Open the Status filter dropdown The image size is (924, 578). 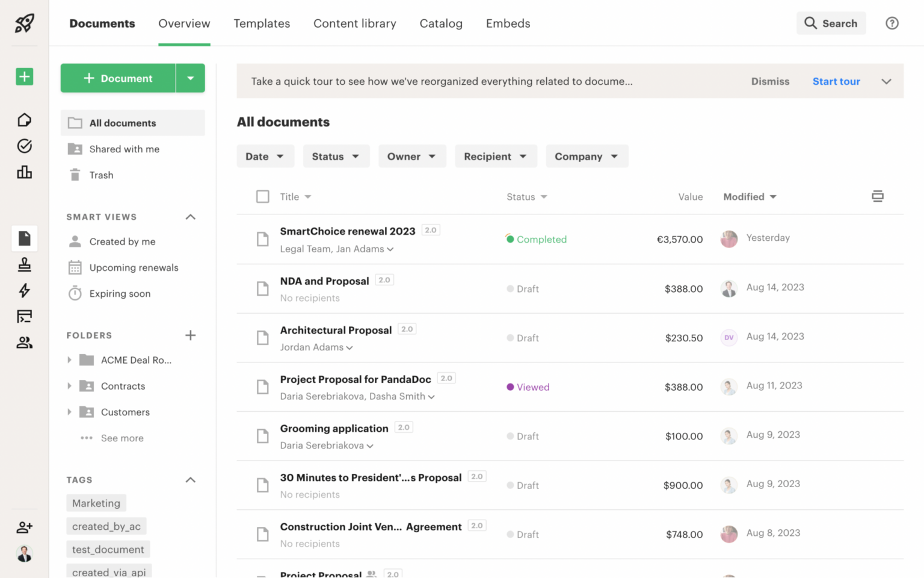pyautogui.click(x=336, y=156)
